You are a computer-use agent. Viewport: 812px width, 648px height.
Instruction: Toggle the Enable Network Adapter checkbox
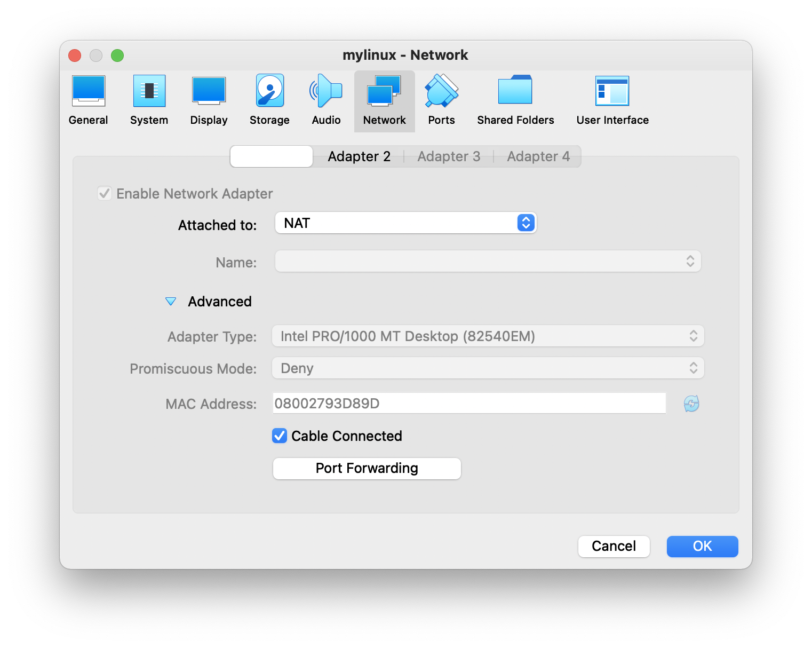click(105, 193)
